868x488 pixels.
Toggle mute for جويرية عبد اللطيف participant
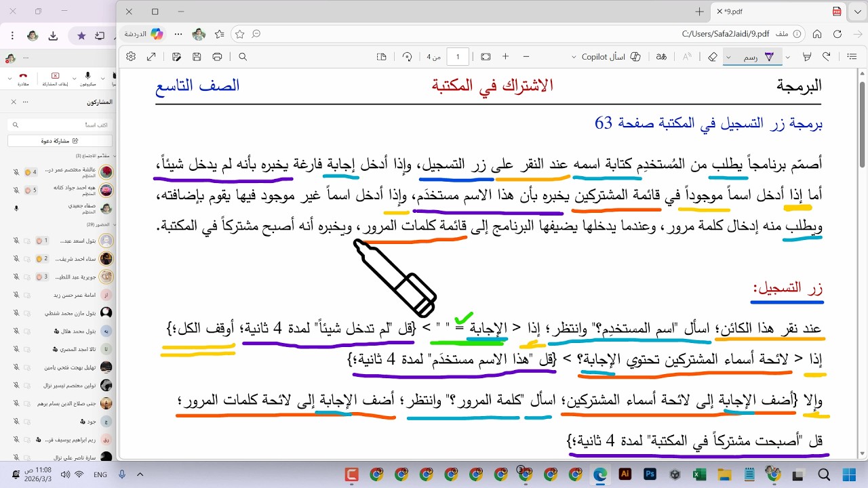[x=16, y=277]
